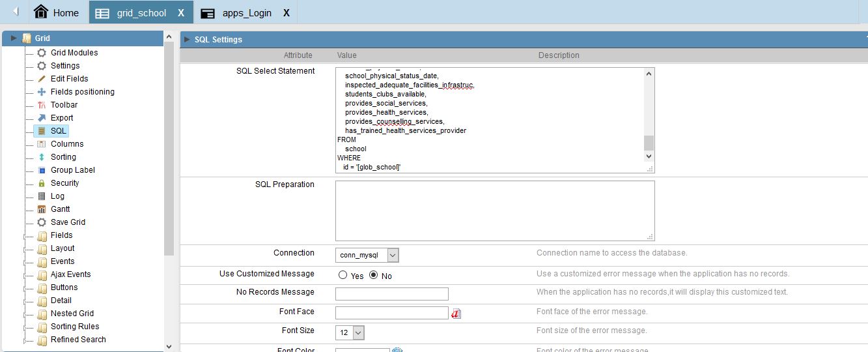
Task: Switch to the apps_Login tab
Action: tap(247, 13)
